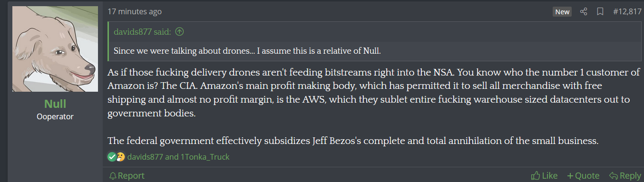644x182 pixels.
Task: Click the post paragraph mentioning Jeff Bezos
Action: coord(353,141)
